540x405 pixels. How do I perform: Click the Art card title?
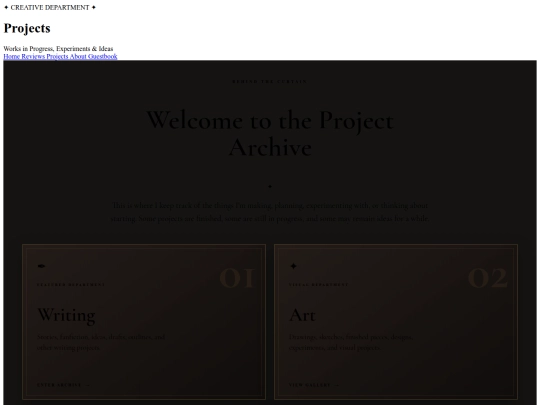pyautogui.click(x=302, y=315)
